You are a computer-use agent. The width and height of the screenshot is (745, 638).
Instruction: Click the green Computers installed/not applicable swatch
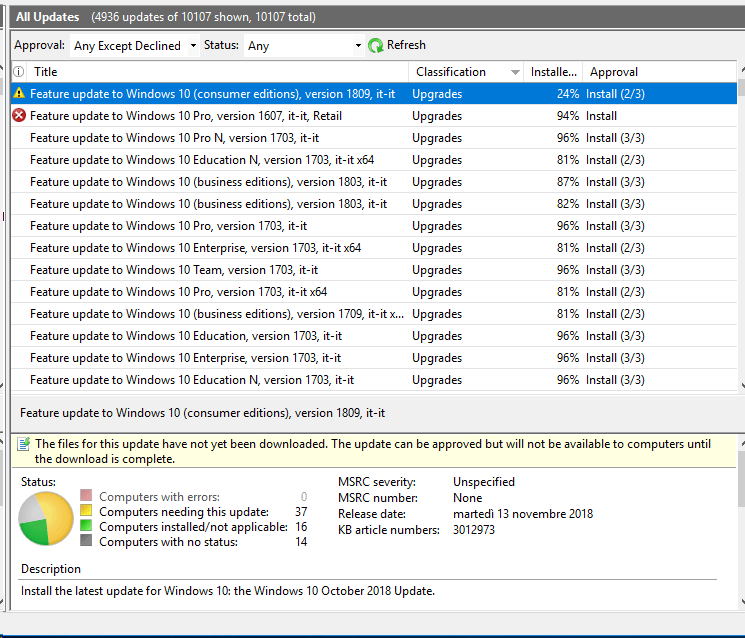click(x=86, y=525)
